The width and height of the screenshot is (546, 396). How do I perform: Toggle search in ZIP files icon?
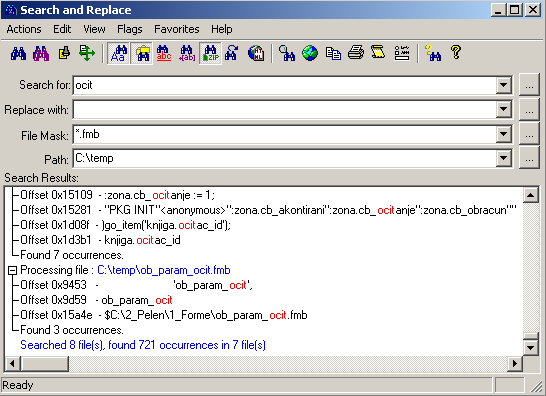point(210,54)
